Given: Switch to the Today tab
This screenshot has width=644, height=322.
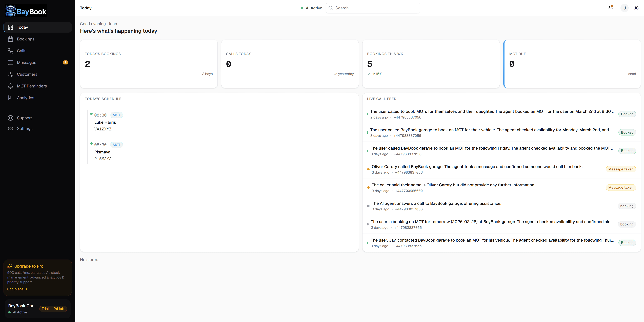Looking at the screenshot, I should point(23,27).
